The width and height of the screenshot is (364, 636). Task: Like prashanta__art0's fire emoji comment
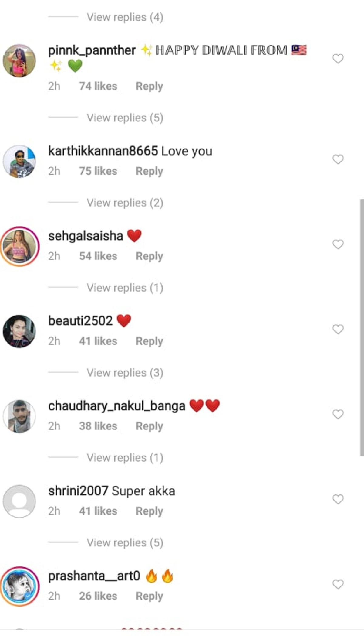[x=338, y=584]
